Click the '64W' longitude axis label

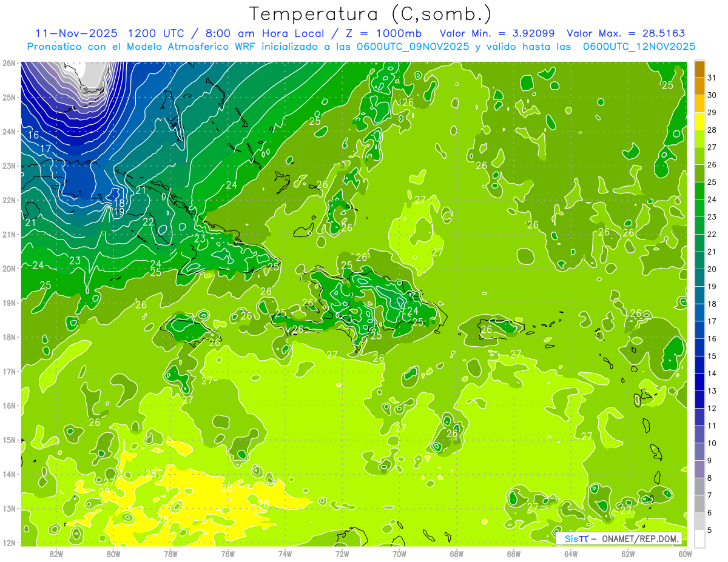571,553
